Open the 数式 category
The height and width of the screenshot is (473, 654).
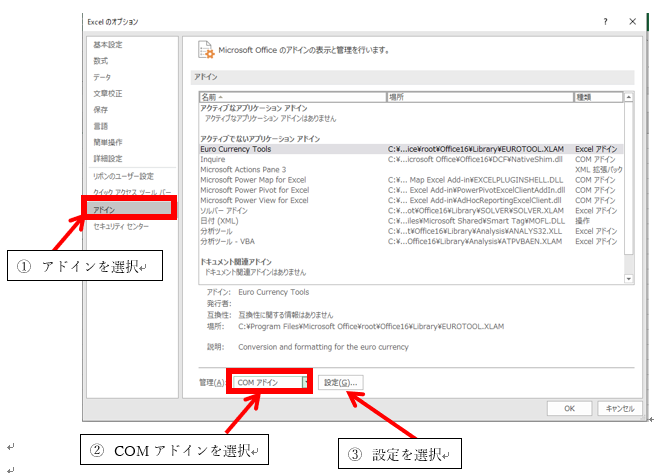[101, 61]
